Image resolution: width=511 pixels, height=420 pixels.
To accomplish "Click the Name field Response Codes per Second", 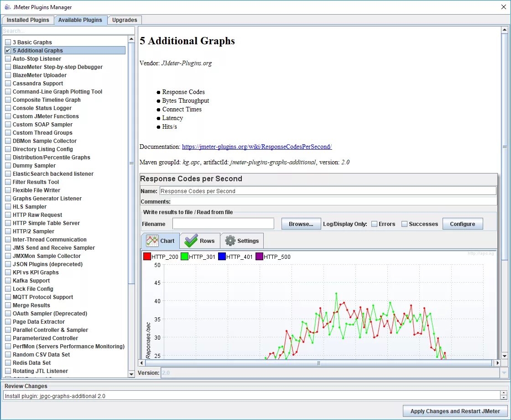I will [328, 191].
